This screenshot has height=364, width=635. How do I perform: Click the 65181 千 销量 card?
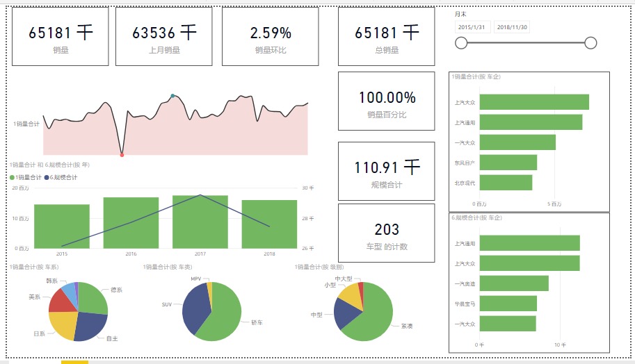(61, 36)
